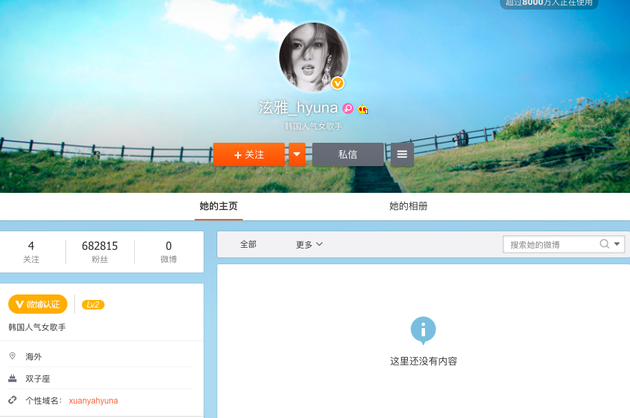Send a private message via 私信
The height and width of the screenshot is (418, 630).
(348, 154)
